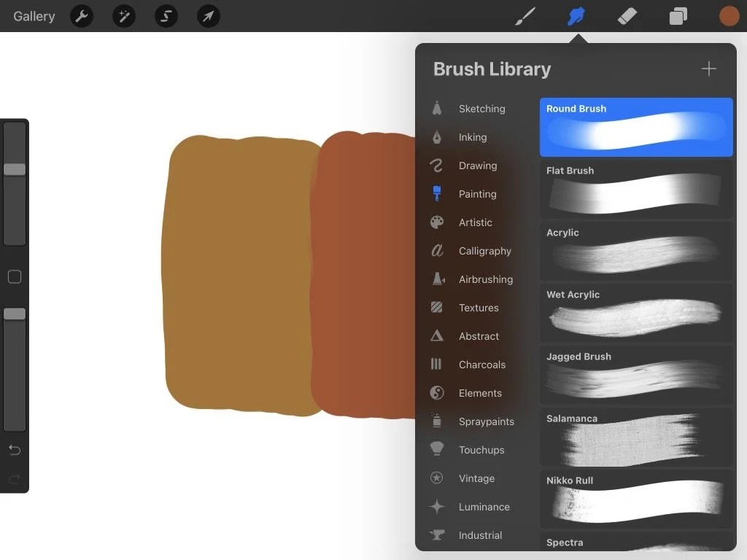
Task: Select the Salamanca brush
Action: tap(635, 437)
